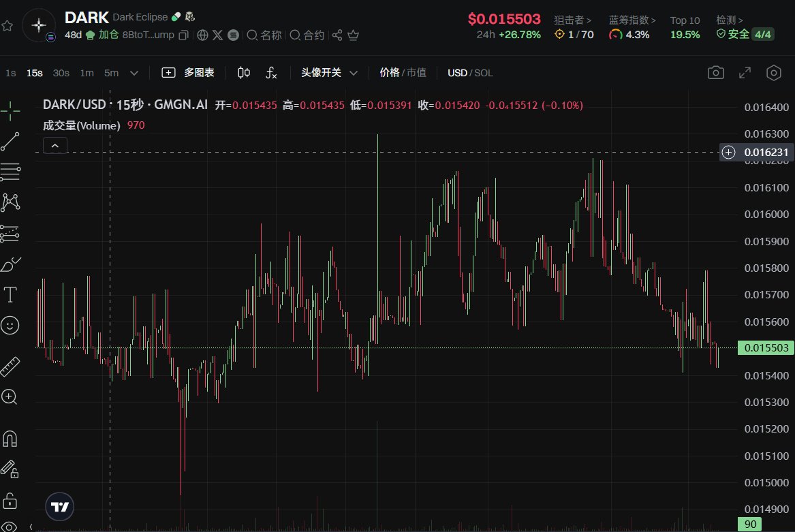Click the 加仓 label
The height and width of the screenshot is (532, 795).
pyautogui.click(x=108, y=35)
